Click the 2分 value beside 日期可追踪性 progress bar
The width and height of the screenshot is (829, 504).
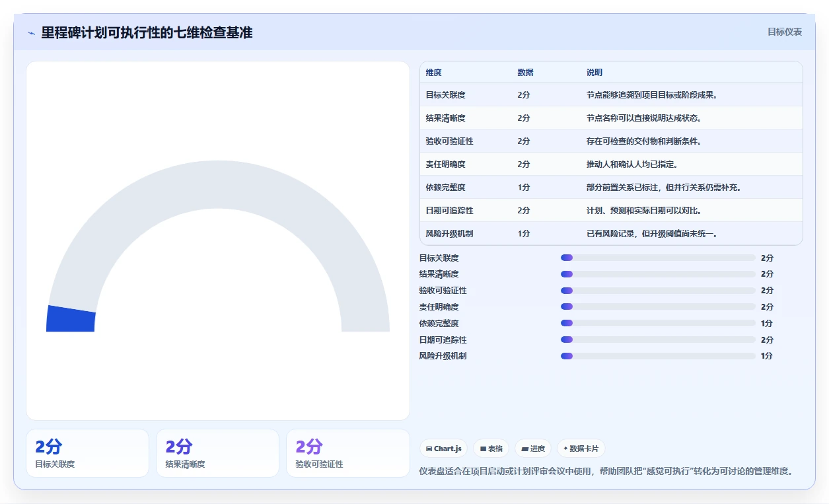point(767,340)
